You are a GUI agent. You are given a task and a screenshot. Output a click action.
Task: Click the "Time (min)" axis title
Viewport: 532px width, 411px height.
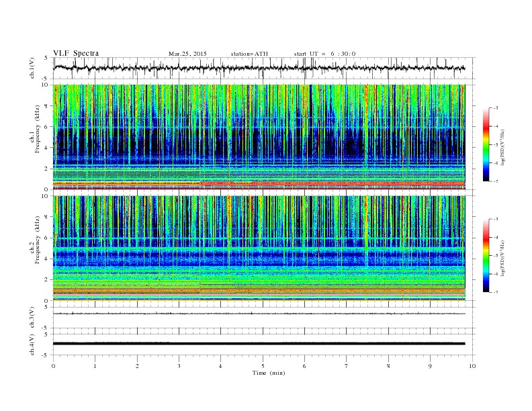pos(269,373)
